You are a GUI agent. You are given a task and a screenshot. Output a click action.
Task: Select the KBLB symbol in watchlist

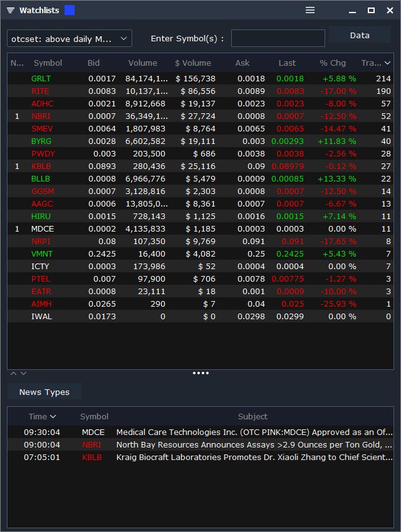(x=41, y=166)
